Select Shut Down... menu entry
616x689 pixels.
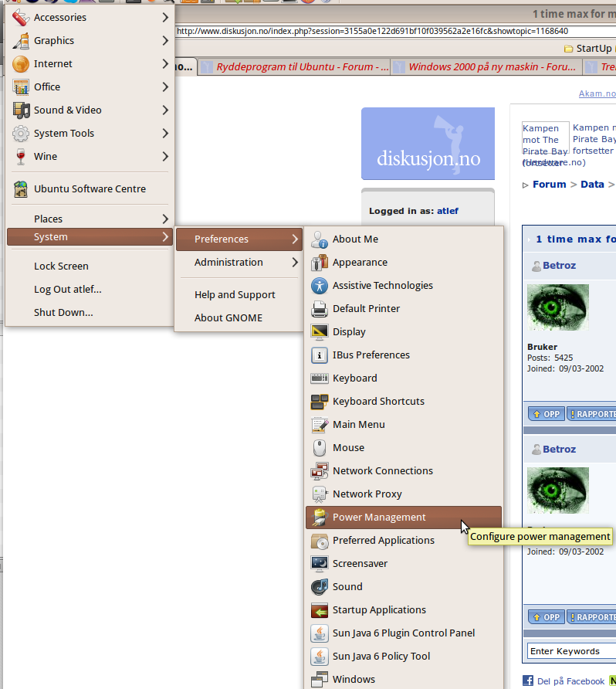point(90,313)
